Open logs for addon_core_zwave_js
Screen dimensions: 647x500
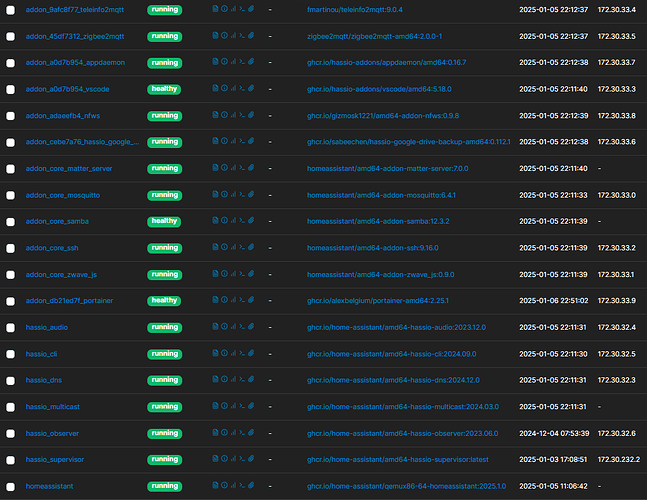tap(215, 274)
